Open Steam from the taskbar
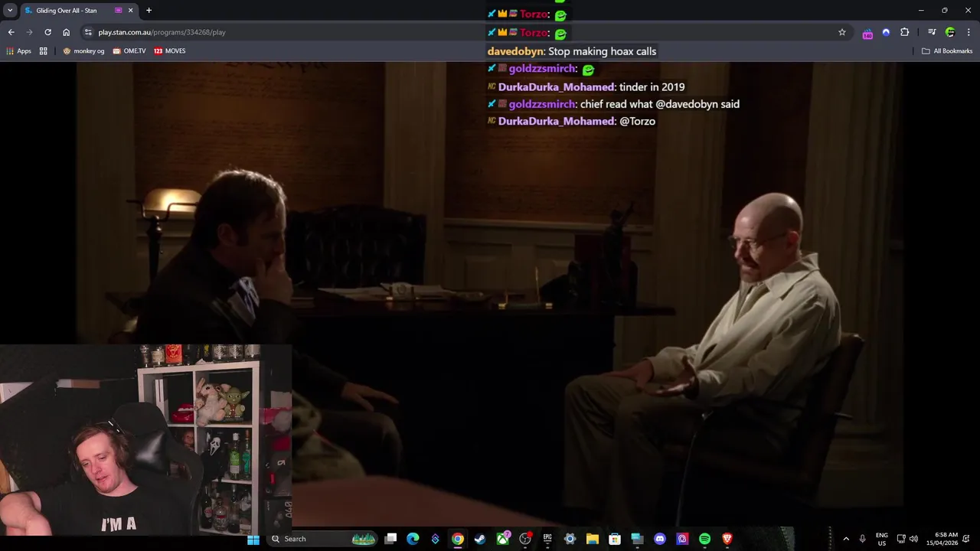Viewport: 980px width, 551px height. point(479,539)
